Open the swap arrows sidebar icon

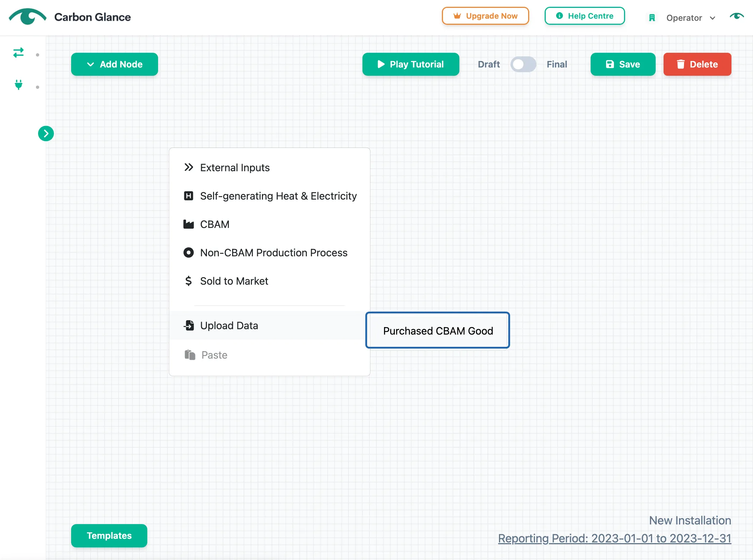tap(18, 53)
